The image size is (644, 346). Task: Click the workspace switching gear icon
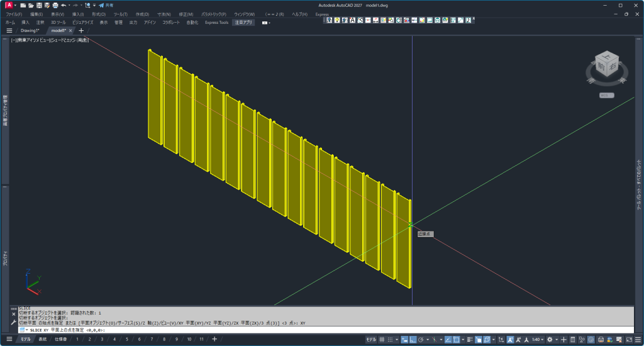550,339
